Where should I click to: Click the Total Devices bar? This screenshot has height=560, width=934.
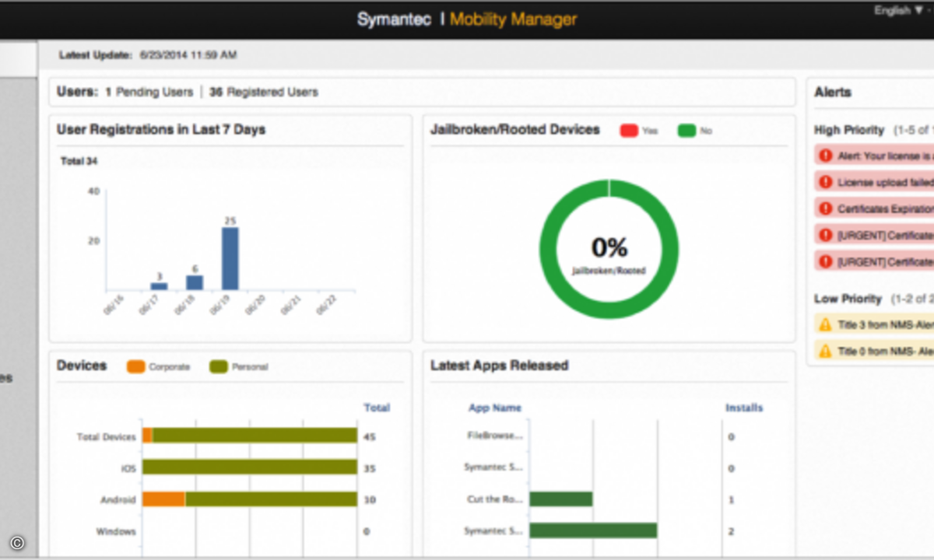[x=250, y=436]
